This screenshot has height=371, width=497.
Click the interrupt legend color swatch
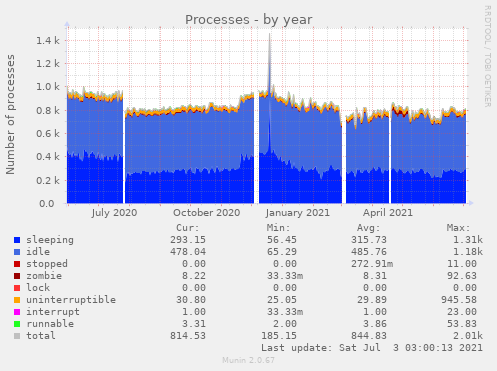[17, 312]
